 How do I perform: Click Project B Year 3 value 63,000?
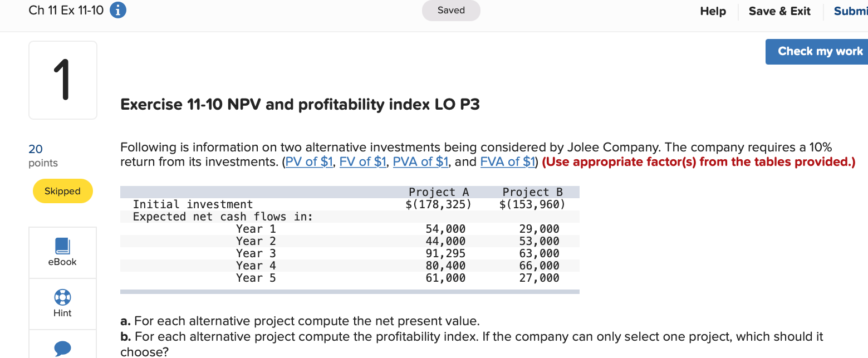539,253
